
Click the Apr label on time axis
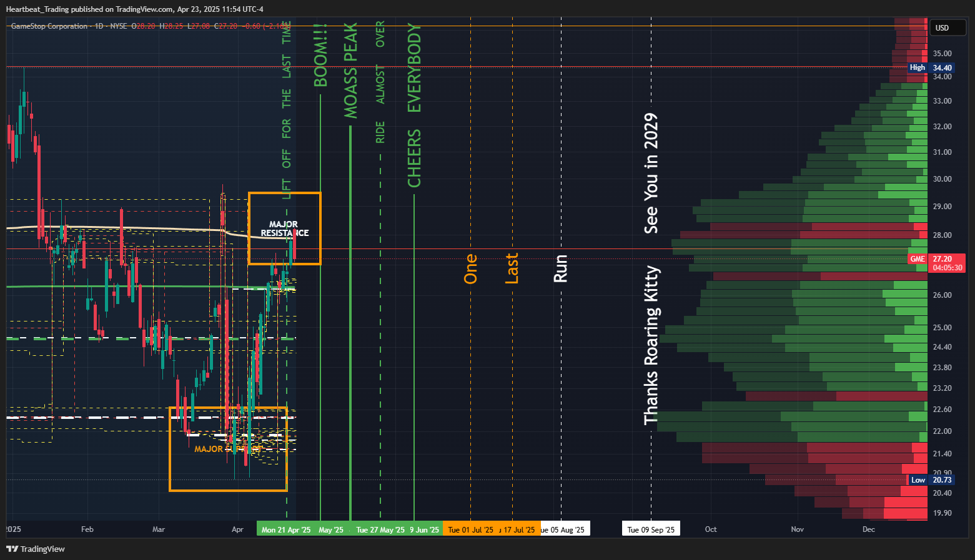point(237,529)
